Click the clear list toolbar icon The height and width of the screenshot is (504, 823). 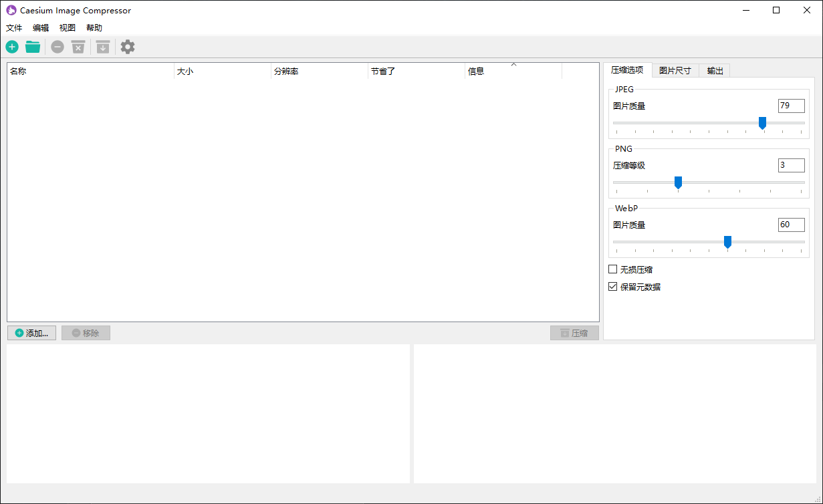point(78,47)
